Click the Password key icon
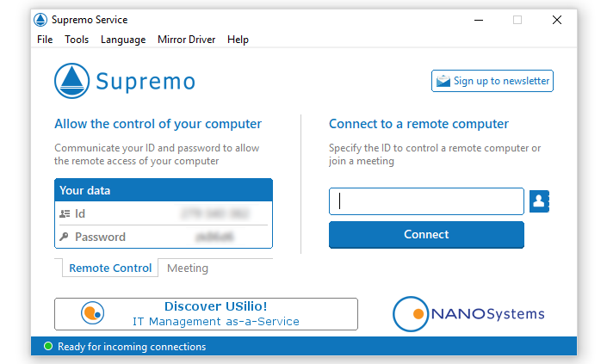 point(65,237)
